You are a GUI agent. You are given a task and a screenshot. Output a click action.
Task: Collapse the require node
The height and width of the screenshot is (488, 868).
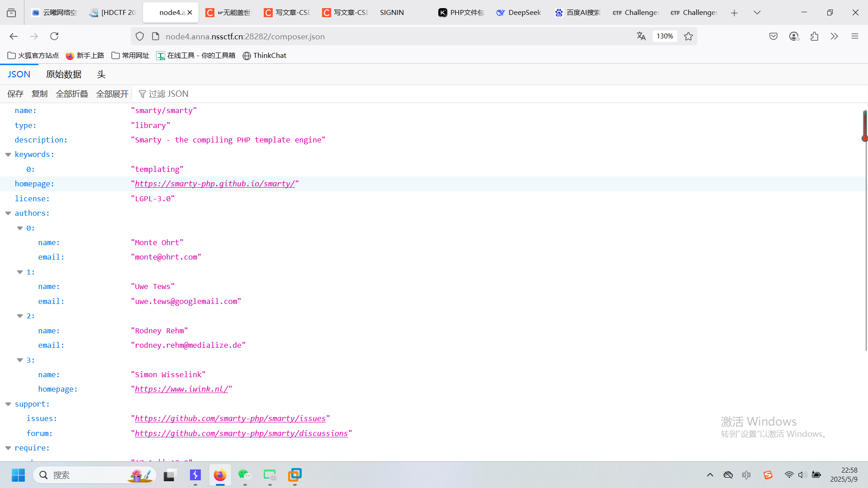click(8, 448)
